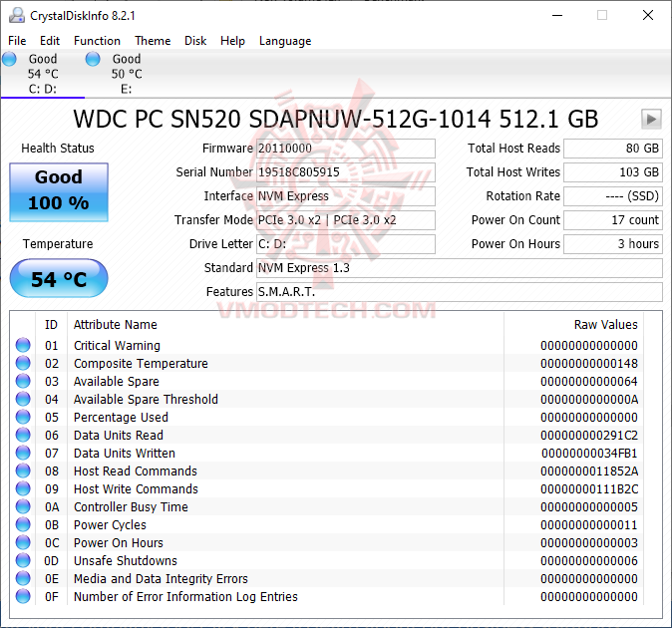
Task: Click the Rotation Rate value field
Action: (x=613, y=196)
